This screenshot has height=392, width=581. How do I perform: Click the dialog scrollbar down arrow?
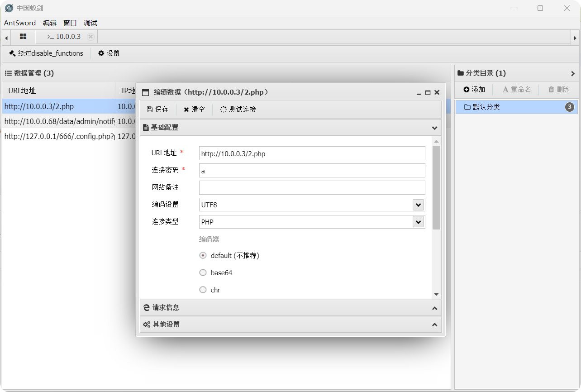(x=436, y=294)
